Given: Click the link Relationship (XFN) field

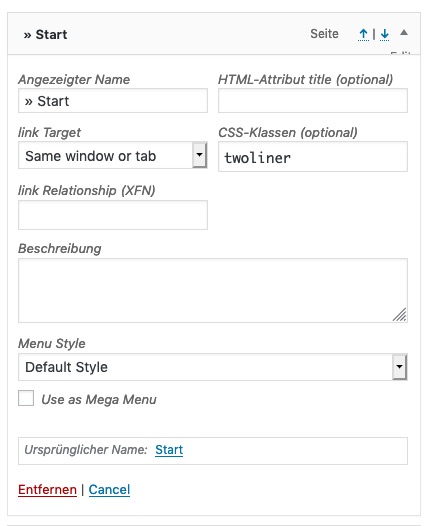Looking at the screenshot, I should 113,215.
